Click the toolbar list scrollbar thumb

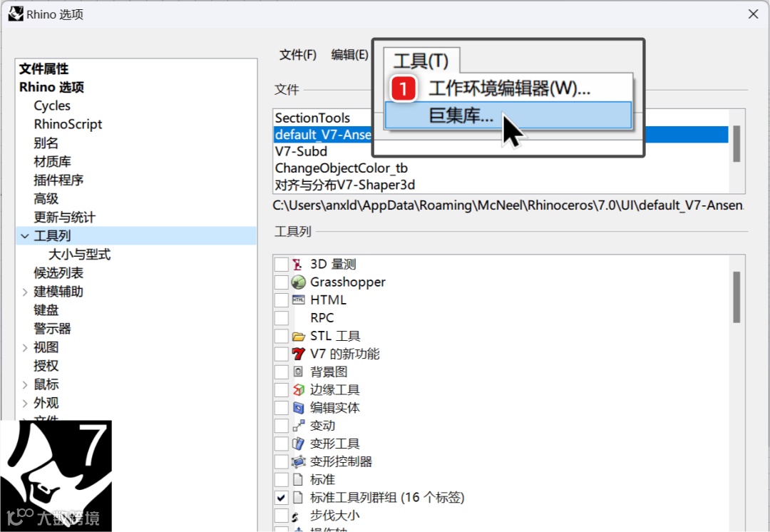[736, 297]
